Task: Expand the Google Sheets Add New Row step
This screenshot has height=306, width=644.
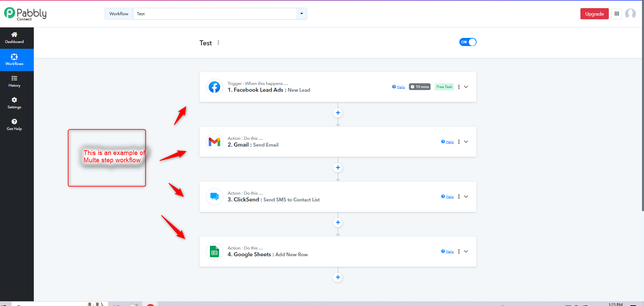Action: click(466, 252)
